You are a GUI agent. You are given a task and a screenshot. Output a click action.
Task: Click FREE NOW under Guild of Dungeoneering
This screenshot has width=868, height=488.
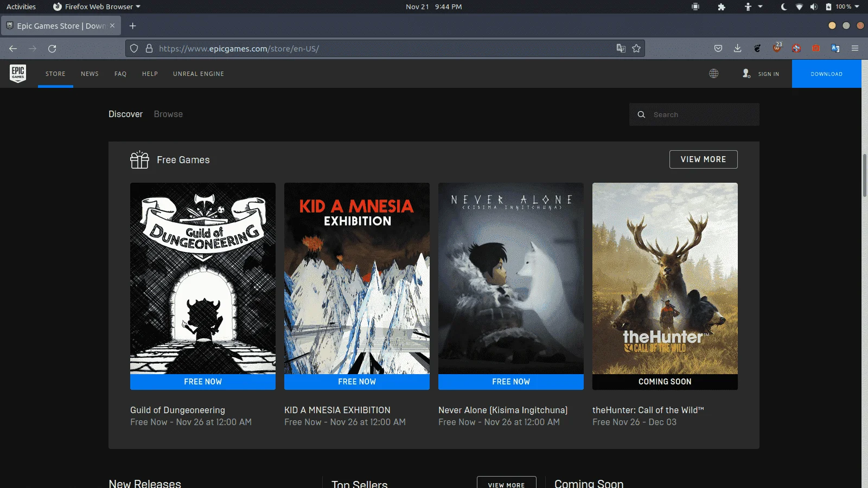pyautogui.click(x=203, y=382)
